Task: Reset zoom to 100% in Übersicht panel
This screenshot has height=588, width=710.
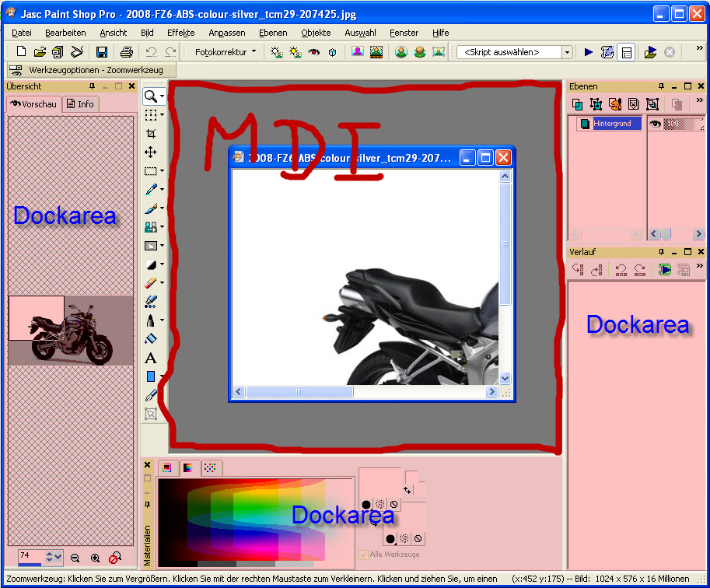Action: (115, 558)
